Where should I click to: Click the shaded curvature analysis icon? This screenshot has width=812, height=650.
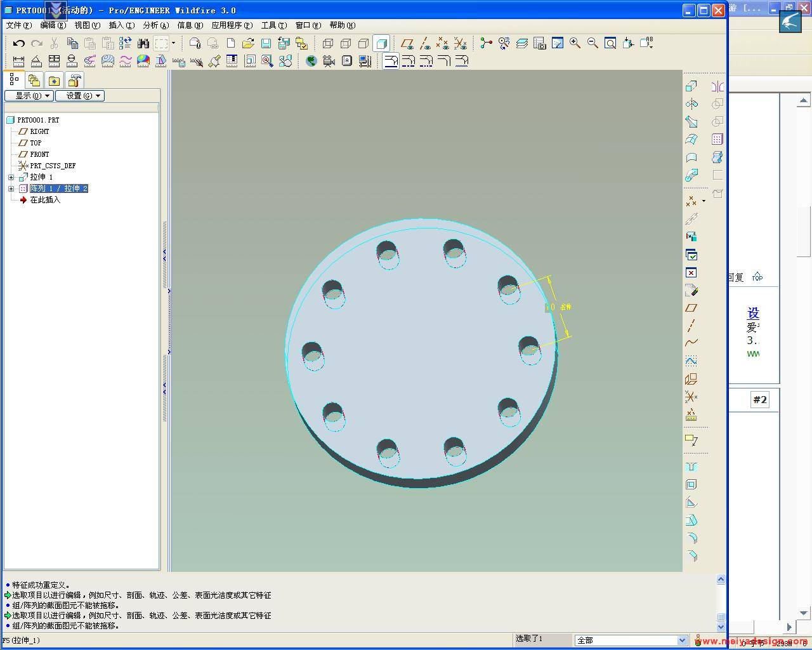click(x=143, y=61)
